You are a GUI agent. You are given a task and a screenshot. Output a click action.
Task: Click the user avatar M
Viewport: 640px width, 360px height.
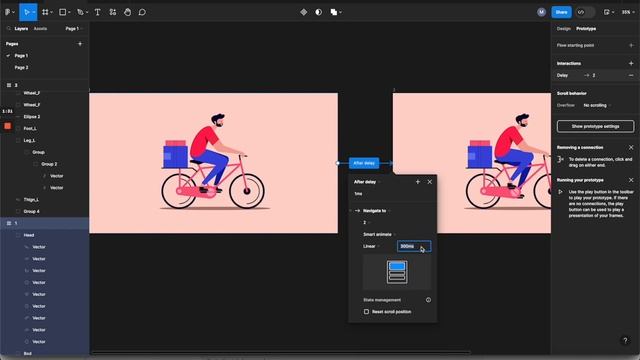[541, 12]
